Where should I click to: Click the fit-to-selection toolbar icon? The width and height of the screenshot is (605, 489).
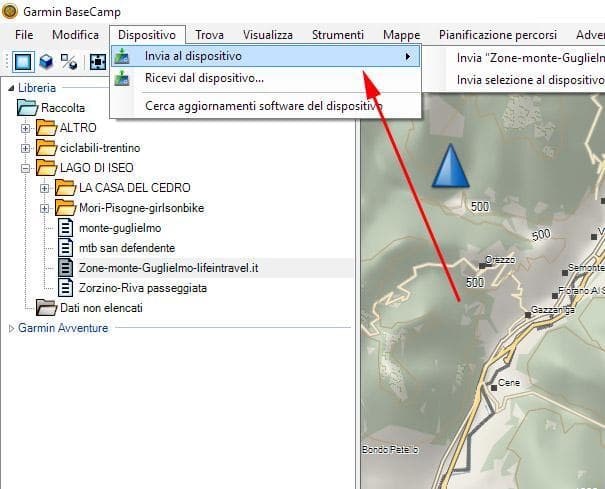98,62
